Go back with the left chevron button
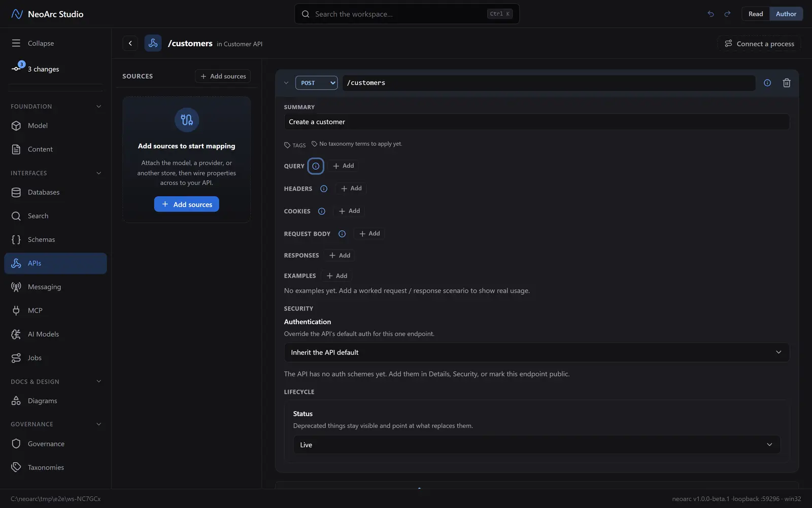This screenshot has width=812, height=508. 130,43
